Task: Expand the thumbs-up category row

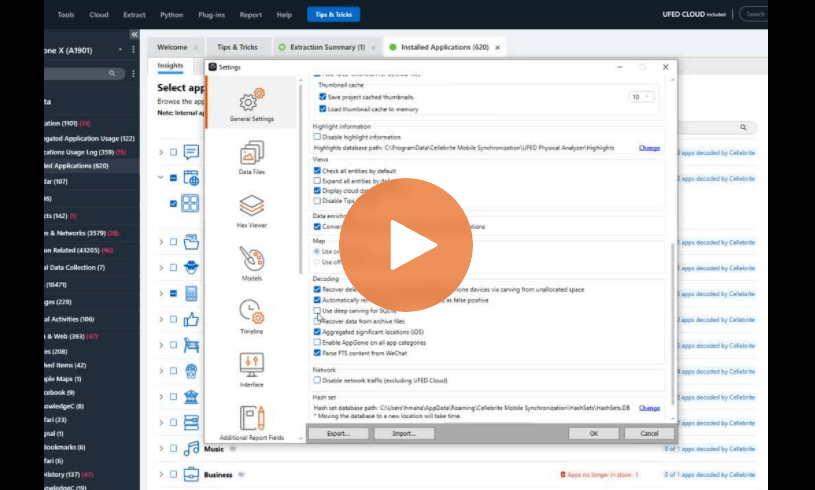Action: [161, 319]
